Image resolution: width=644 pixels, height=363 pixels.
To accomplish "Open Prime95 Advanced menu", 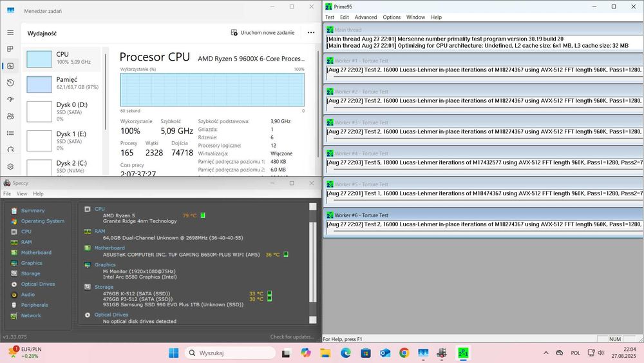I will pyautogui.click(x=366, y=17).
